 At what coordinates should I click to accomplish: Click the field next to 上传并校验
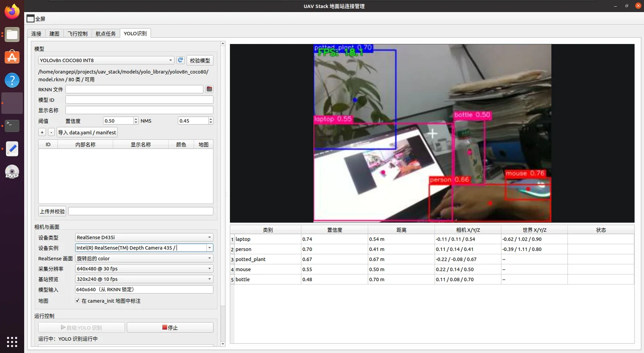pyautogui.click(x=140, y=211)
